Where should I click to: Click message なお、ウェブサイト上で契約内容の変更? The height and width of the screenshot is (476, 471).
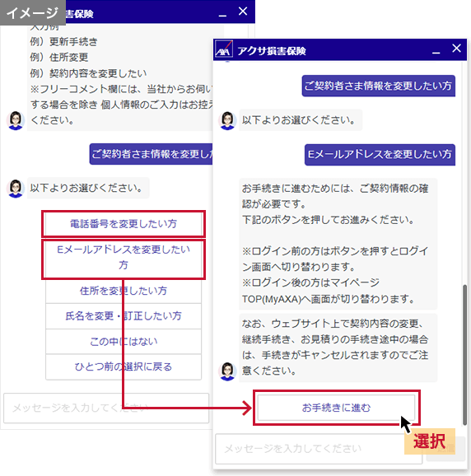[338, 348]
